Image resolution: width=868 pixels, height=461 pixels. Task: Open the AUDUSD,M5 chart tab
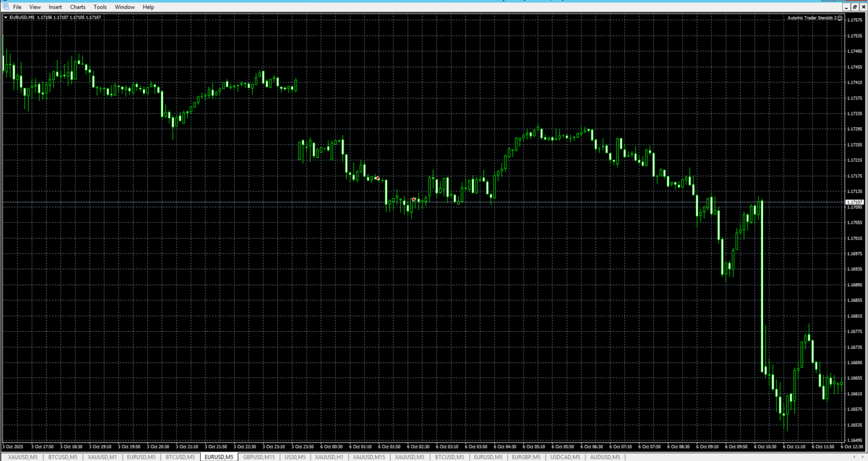tap(605, 457)
